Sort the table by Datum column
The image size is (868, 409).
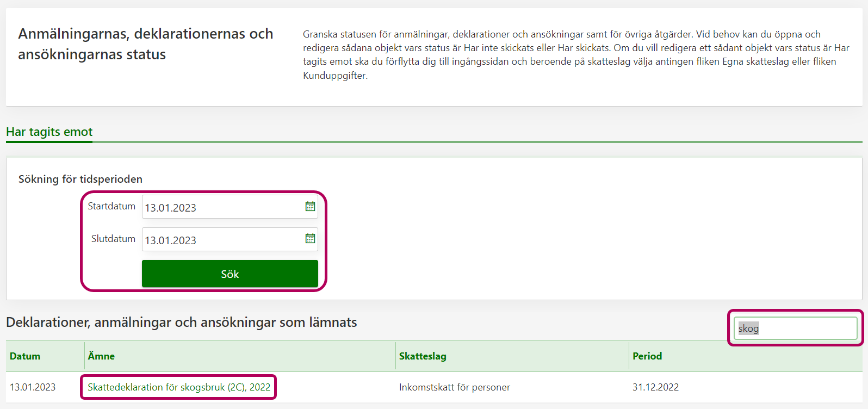pos(25,356)
